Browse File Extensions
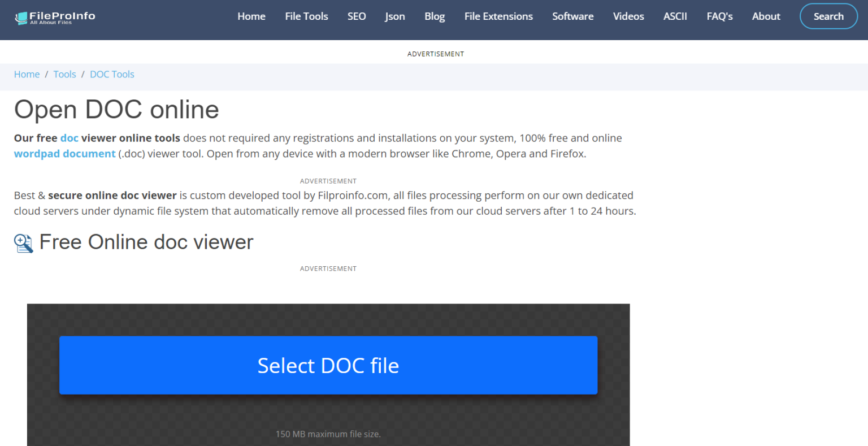This screenshot has height=446, width=868. (x=498, y=16)
